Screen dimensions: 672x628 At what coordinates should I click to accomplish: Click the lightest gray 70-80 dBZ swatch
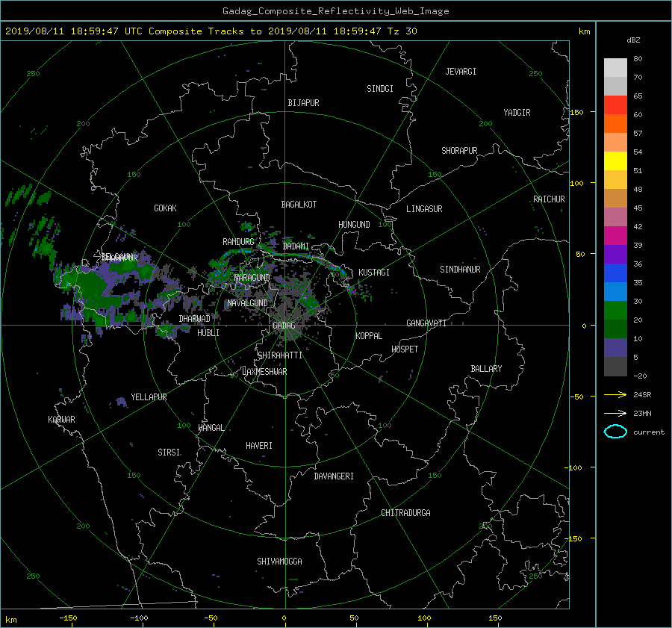[x=615, y=67]
